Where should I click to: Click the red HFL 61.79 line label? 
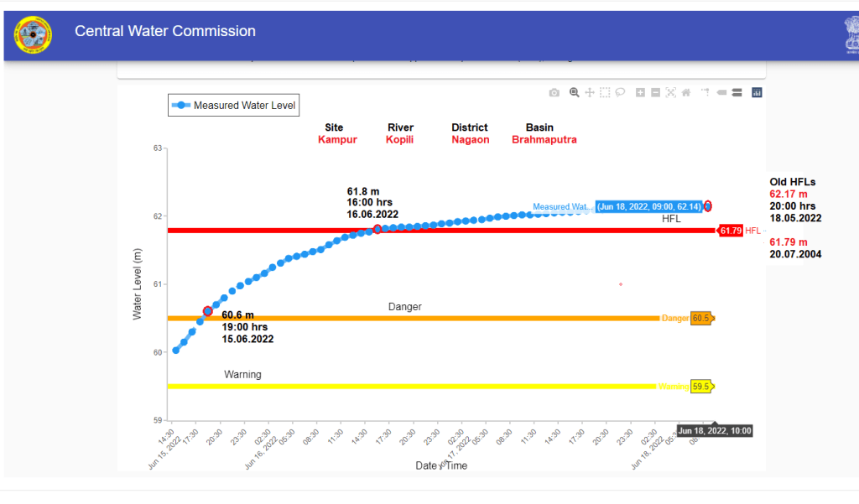(730, 231)
